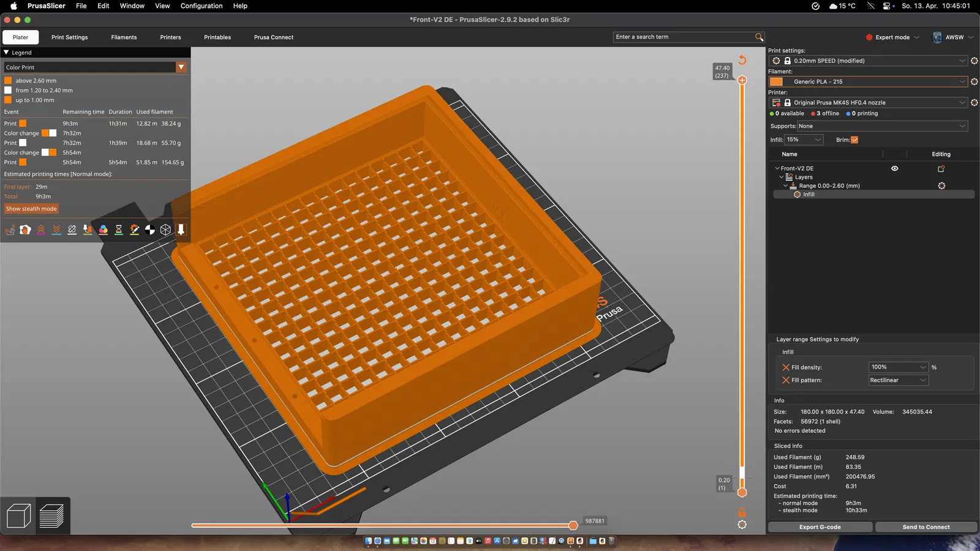
Task: Click the travel moves visibility icon in legend
Action: pos(10,230)
